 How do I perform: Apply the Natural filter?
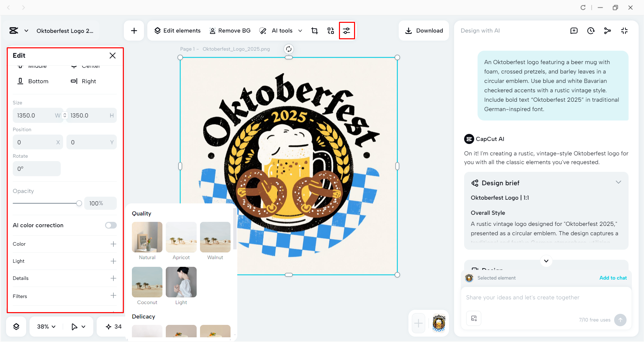click(x=147, y=237)
